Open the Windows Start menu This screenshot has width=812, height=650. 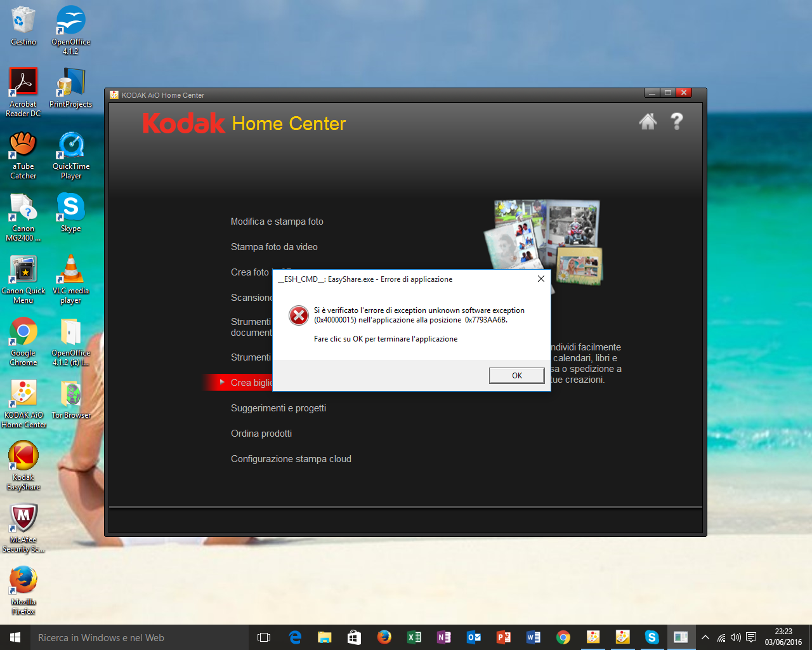click(15, 637)
